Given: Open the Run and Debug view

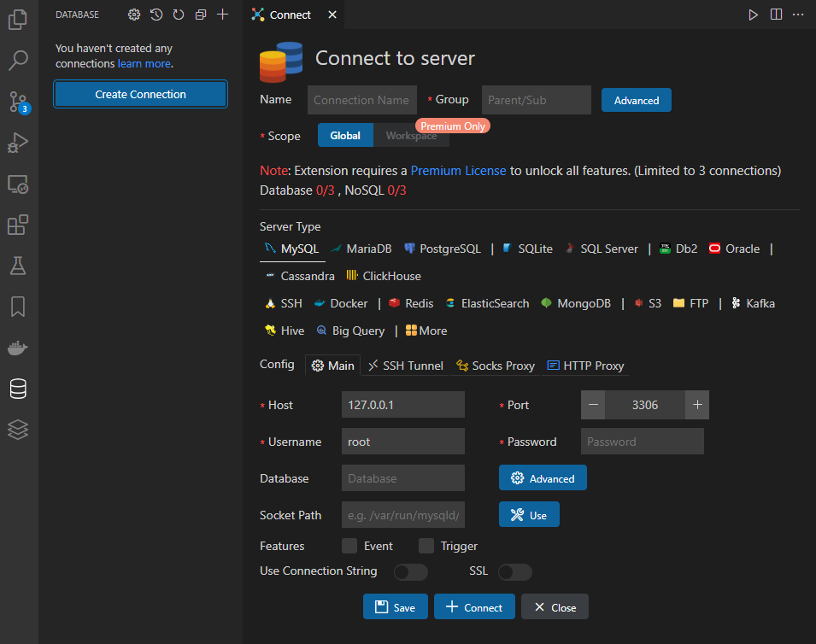Looking at the screenshot, I should pyautogui.click(x=18, y=143).
